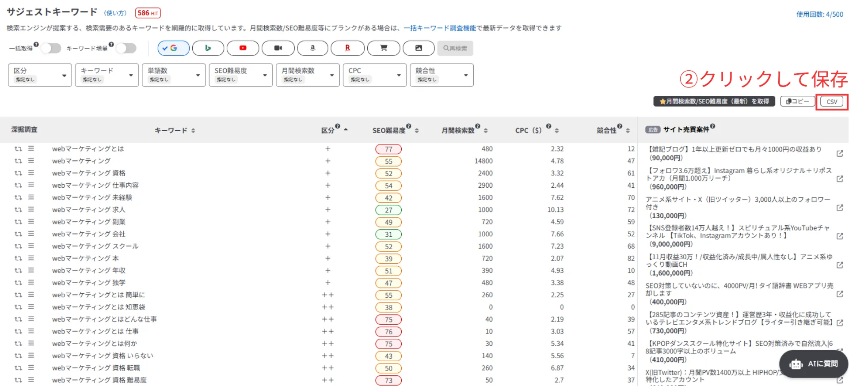The image size is (868, 386).
Task: Open help icon beside サイト売買案件 header
Action: point(713,126)
